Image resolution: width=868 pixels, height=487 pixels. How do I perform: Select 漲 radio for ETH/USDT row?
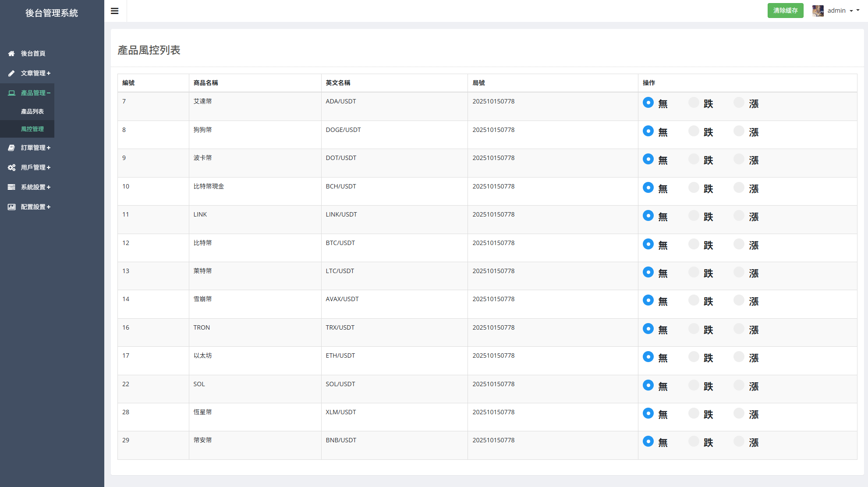(x=739, y=357)
